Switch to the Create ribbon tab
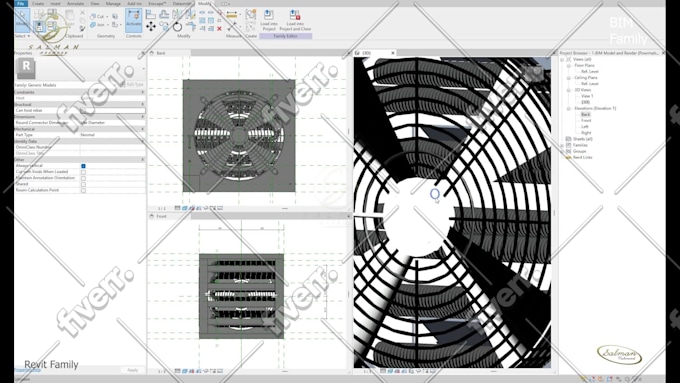Screen dimensions: 680x383 (38, 3)
